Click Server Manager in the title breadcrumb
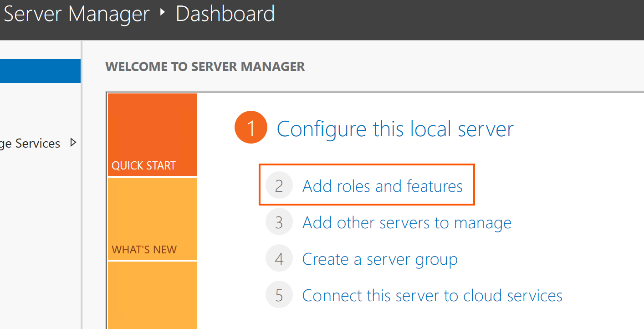The image size is (644, 329). point(77,14)
